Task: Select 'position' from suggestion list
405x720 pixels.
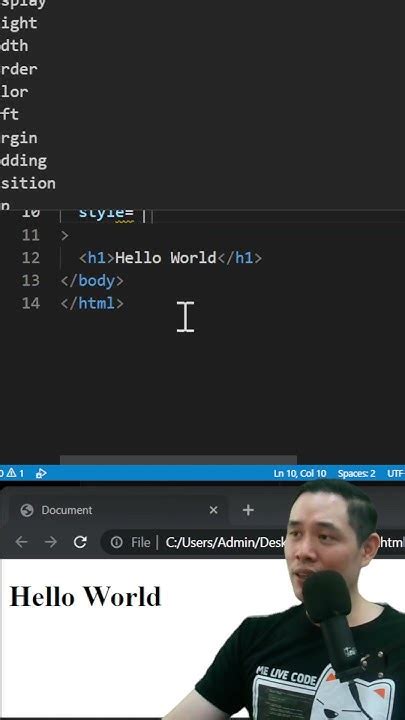Action: (28, 184)
